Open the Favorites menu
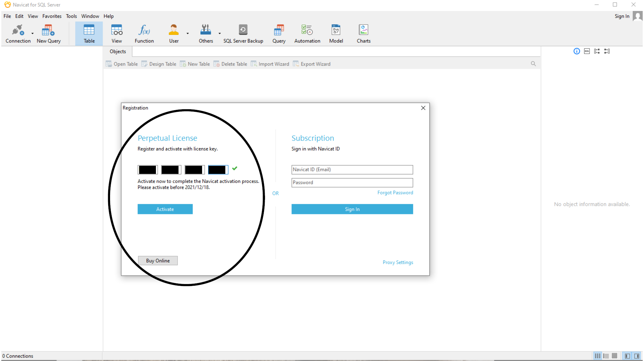The height and width of the screenshot is (361, 644). (x=52, y=16)
